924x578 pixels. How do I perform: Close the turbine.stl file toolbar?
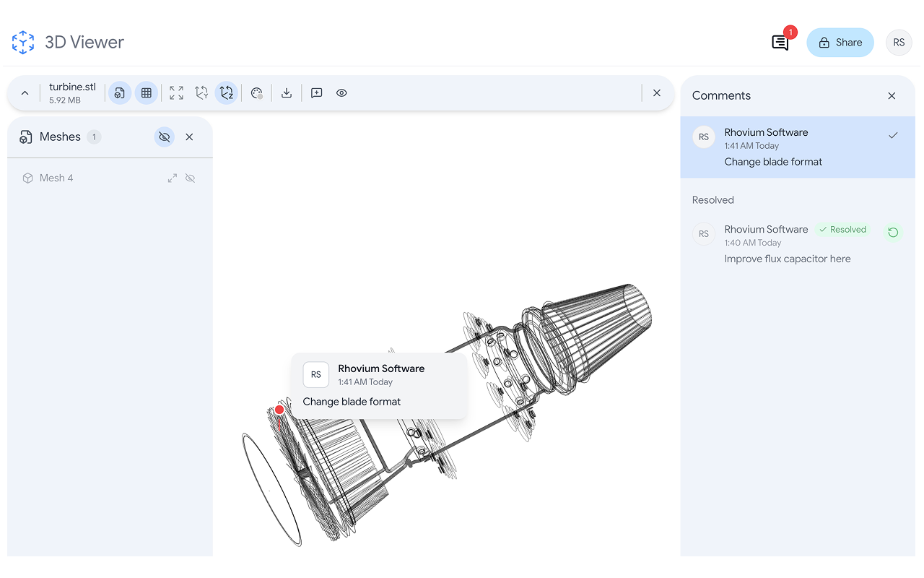(x=657, y=93)
